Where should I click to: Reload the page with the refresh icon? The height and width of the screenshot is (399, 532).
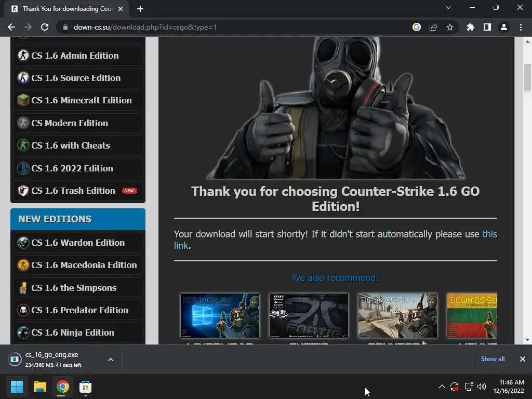coord(45,27)
